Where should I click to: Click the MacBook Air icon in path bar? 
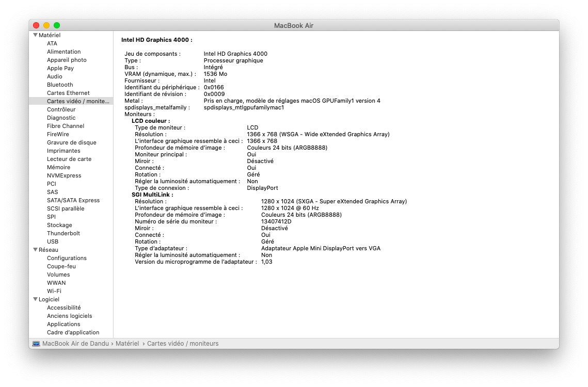coord(36,344)
